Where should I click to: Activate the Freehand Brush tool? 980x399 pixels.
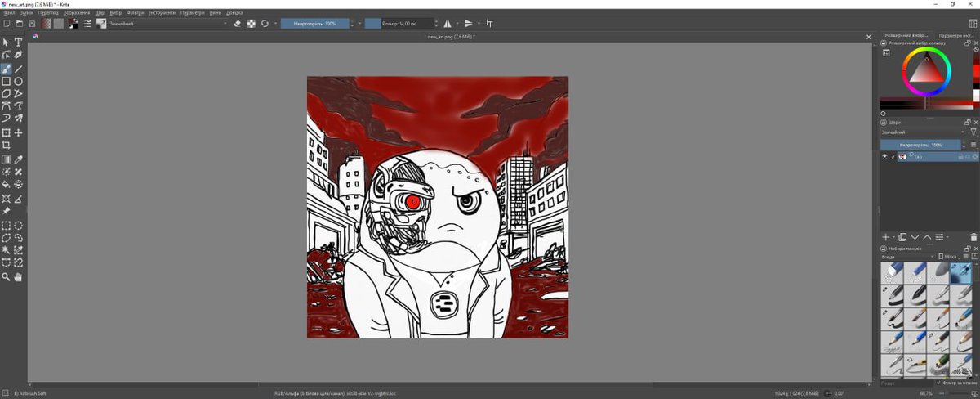pyautogui.click(x=7, y=69)
